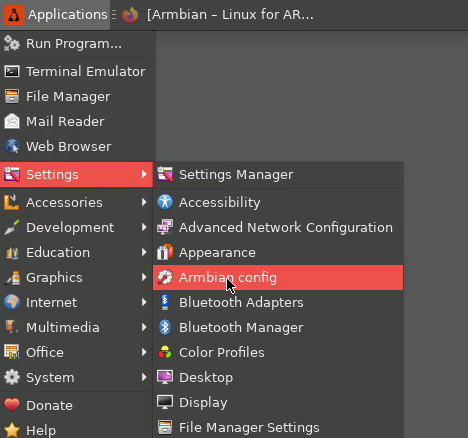Click the Settings category icon
Viewport: 468px width, 438px height.
pos(12,174)
